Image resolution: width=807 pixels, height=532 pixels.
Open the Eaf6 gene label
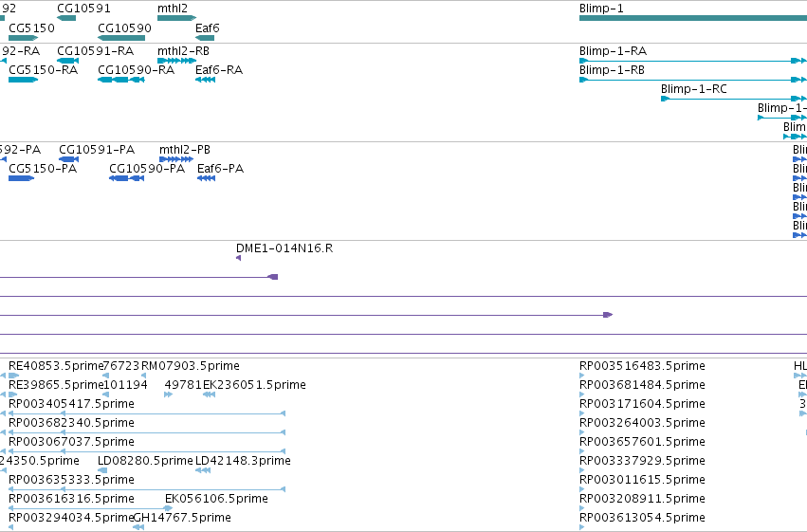click(x=208, y=28)
